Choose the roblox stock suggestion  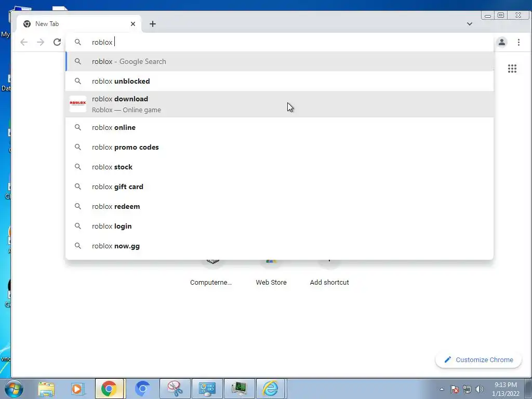click(280, 167)
